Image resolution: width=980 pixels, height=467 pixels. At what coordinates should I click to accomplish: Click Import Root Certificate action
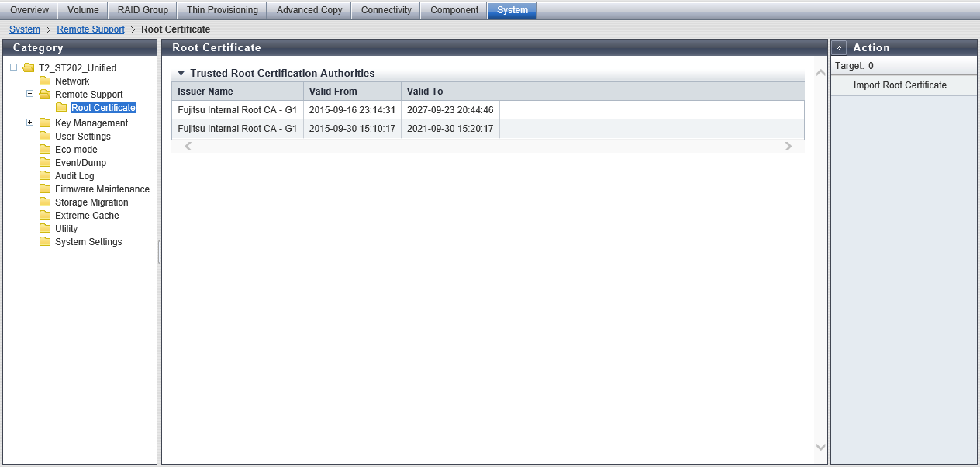(899, 85)
